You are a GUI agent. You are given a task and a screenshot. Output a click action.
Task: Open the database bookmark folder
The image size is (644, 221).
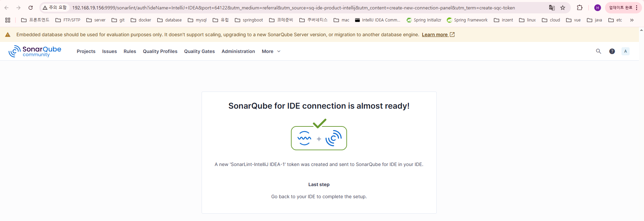pos(170,20)
